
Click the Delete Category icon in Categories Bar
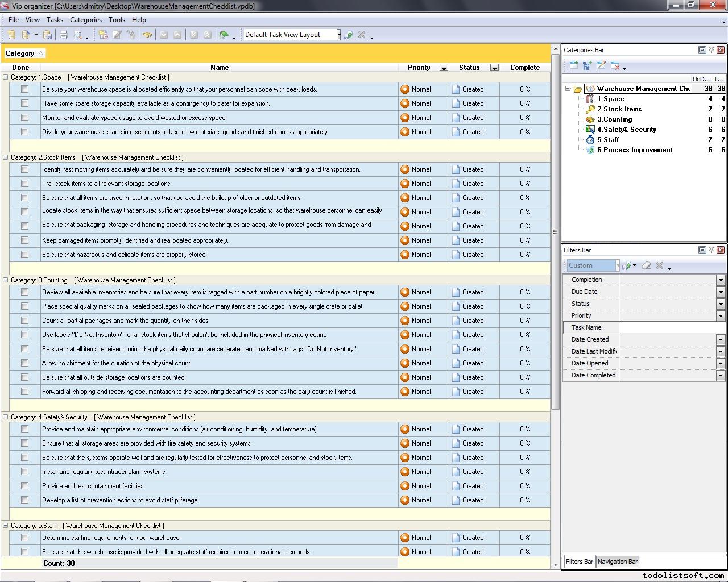[615, 66]
